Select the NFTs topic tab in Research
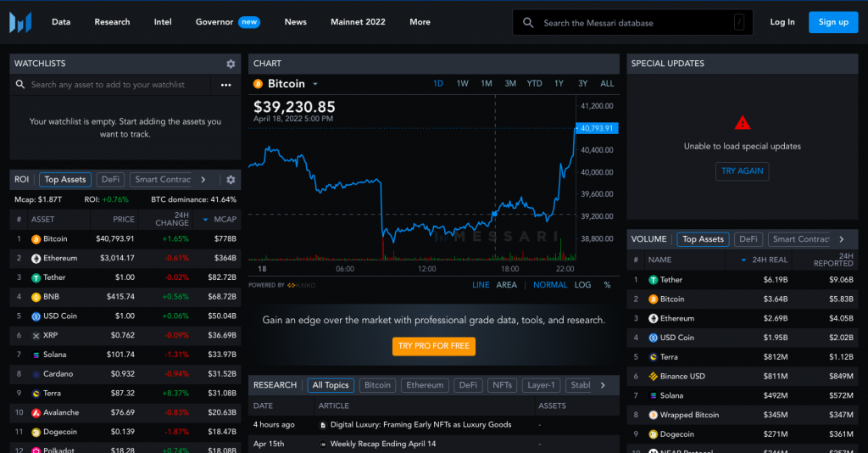 tap(502, 385)
